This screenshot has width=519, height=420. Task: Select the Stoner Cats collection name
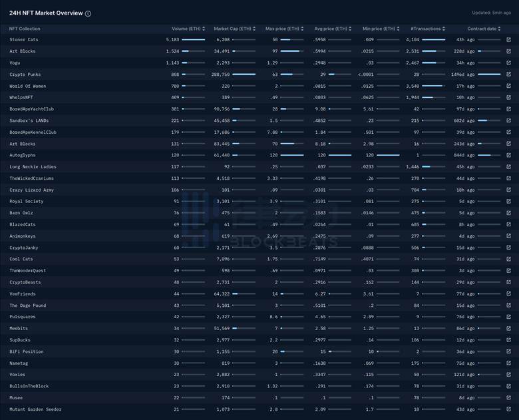[24, 40]
